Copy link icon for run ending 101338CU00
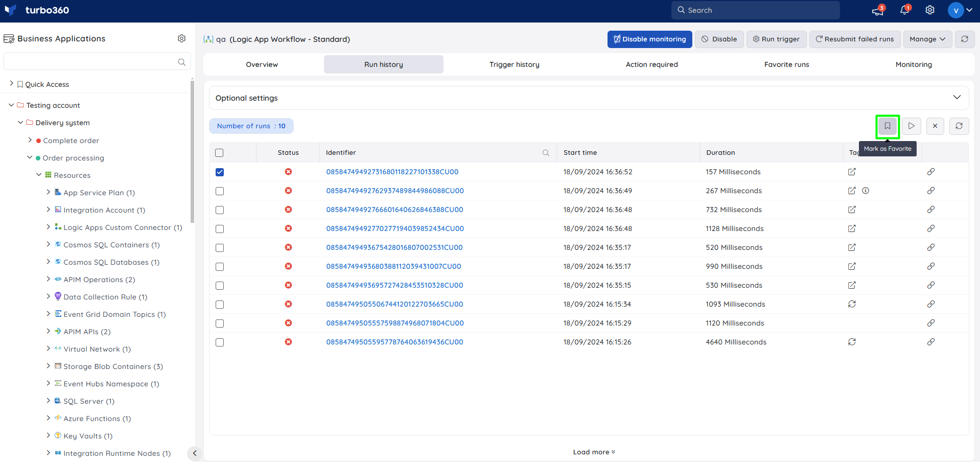 point(931,172)
